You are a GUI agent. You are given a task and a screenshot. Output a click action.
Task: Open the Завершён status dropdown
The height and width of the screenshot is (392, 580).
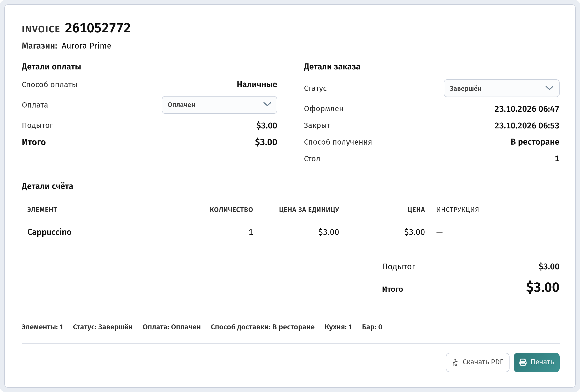tap(501, 88)
